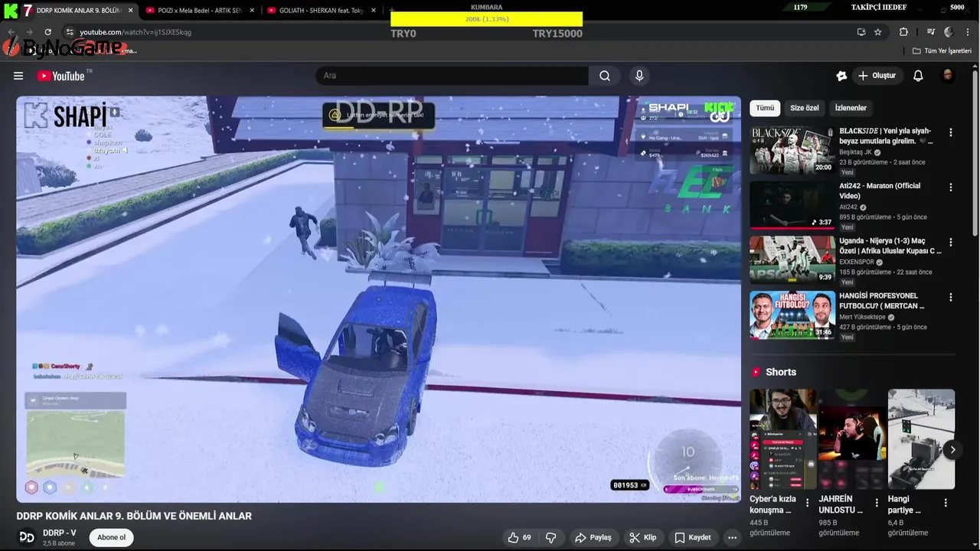Open BLACKSIDE Beşiktaş JK video thumbnail
Viewport: 980px width, 551px height.
tap(792, 150)
